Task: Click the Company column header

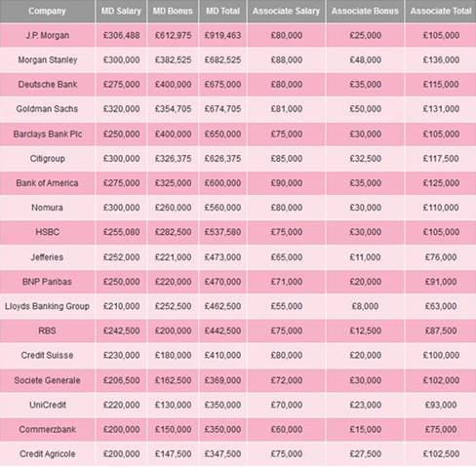Action: 47,11
